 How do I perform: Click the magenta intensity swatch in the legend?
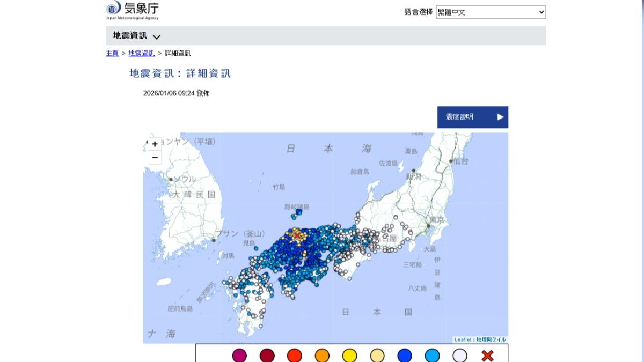[240, 355]
